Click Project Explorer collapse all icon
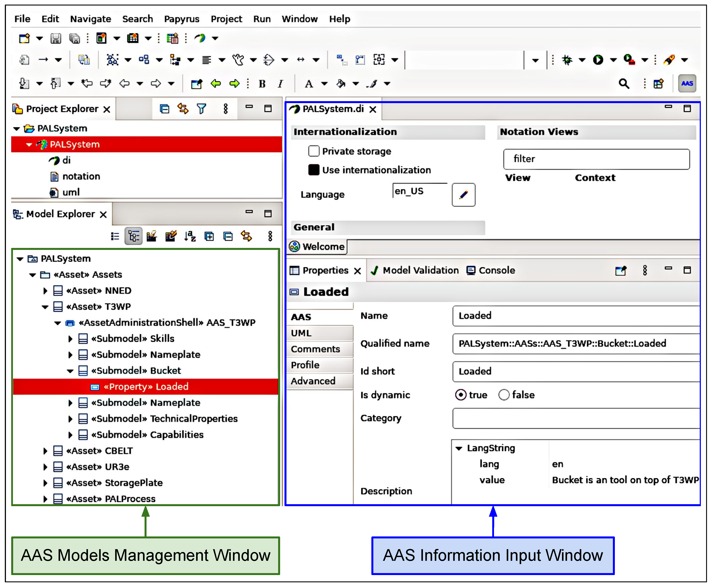This screenshot has height=588, width=714. 165,109
